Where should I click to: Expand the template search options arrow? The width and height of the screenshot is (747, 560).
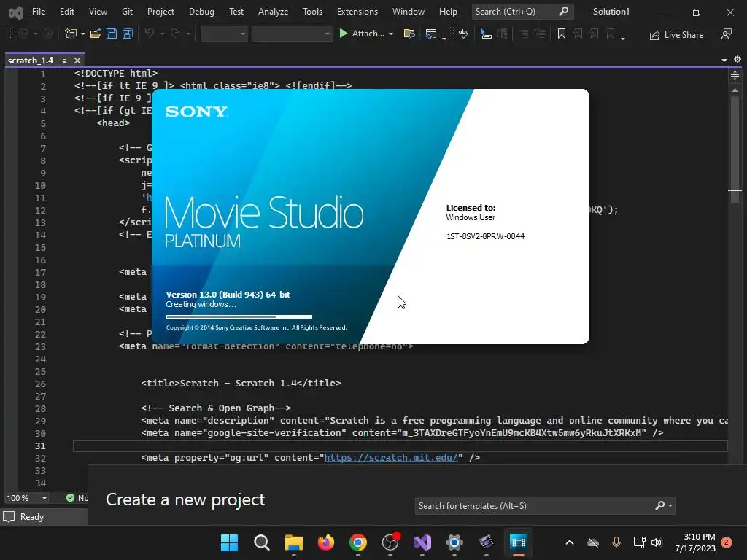click(x=670, y=506)
